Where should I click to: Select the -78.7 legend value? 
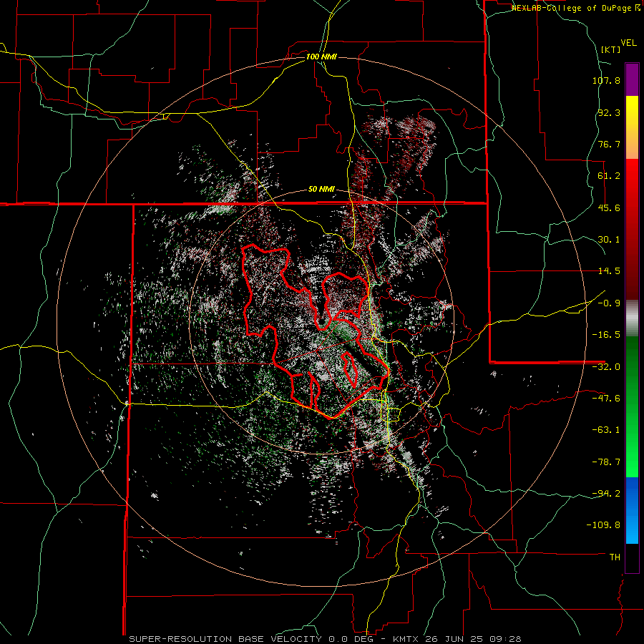tap(606, 462)
